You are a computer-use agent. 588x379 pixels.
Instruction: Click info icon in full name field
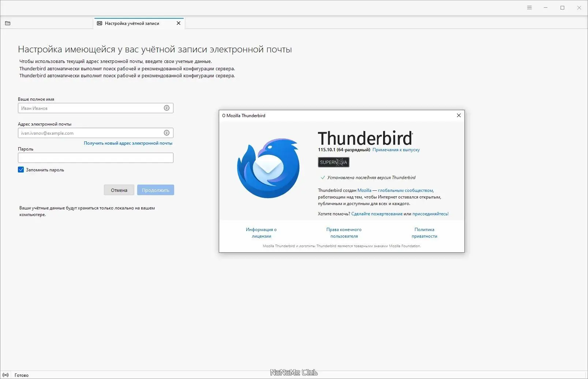(x=166, y=108)
